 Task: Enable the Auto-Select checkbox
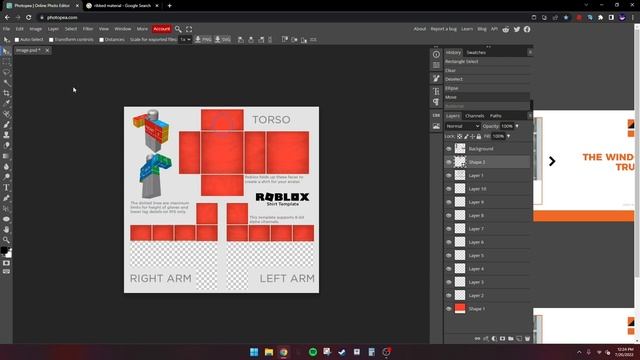[17, 40]
